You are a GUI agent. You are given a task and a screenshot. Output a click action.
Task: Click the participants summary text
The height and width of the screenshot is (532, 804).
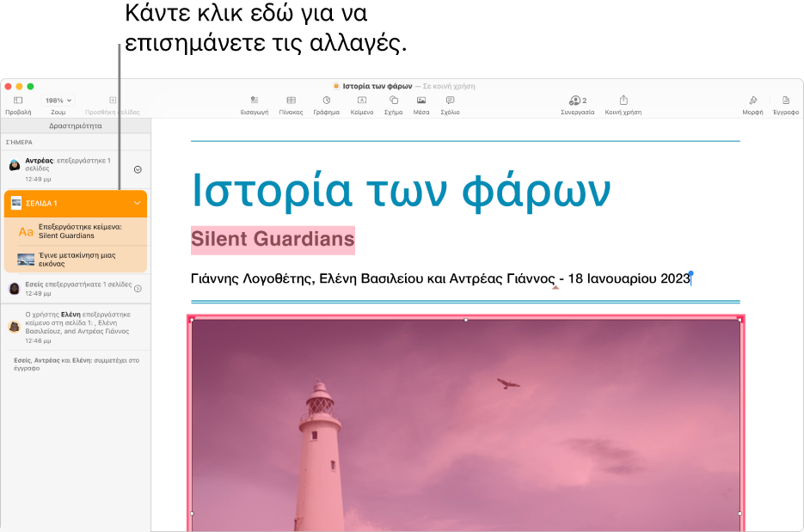click(x=77, y=364)
